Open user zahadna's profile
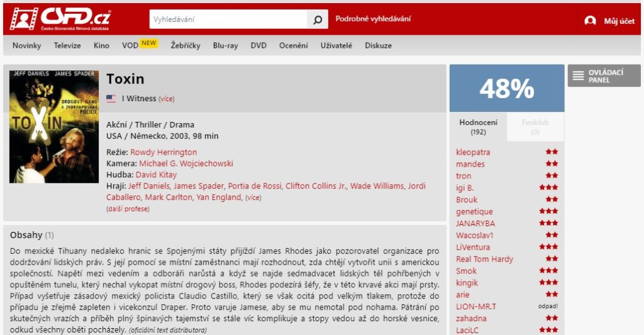Screen dimensions: 644x335 coord(471,319)
